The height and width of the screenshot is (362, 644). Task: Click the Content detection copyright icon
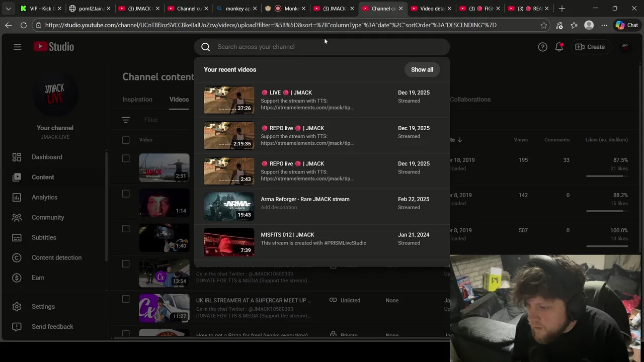[17, 257]
